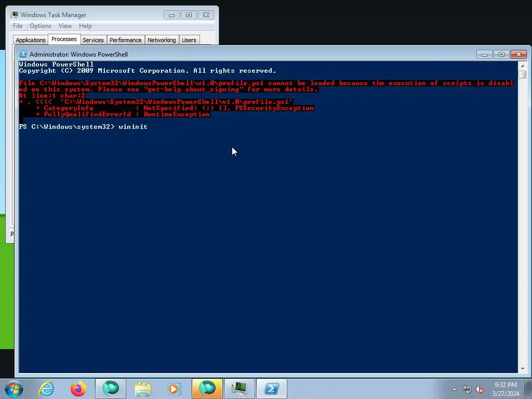The width and height of the screenshot is (532, 399).
Task: Click the 'CategoryInfo' error line
Action: point(175,108)
